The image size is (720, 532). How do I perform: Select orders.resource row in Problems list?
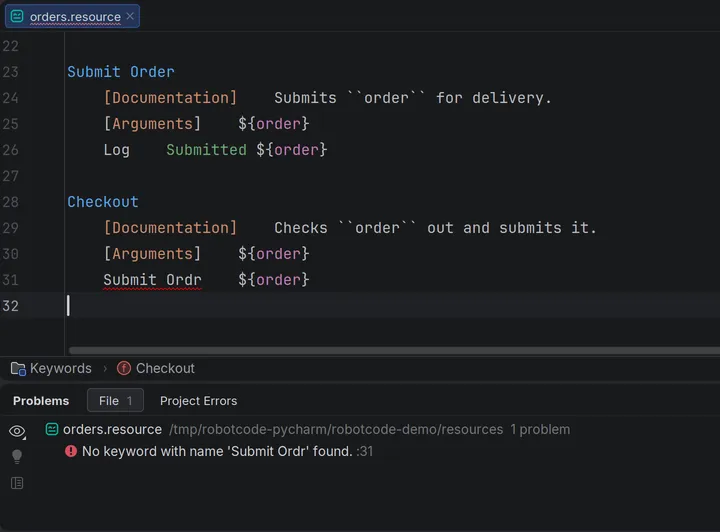308,429
